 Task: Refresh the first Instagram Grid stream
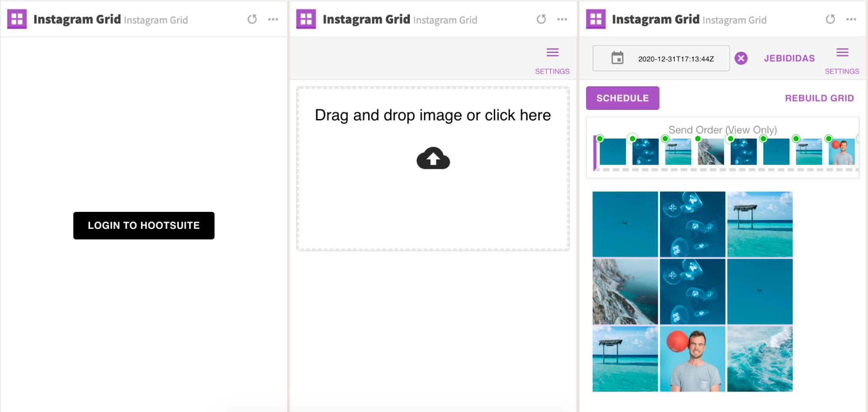[x=252, y=19]
